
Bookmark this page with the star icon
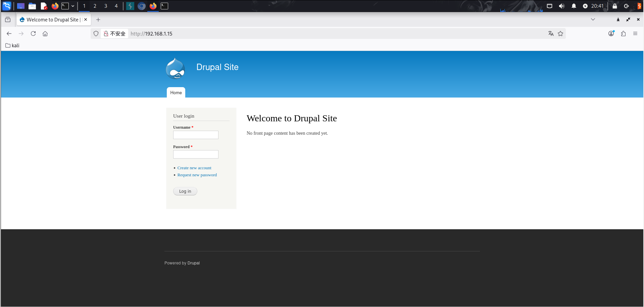[560, 34]
